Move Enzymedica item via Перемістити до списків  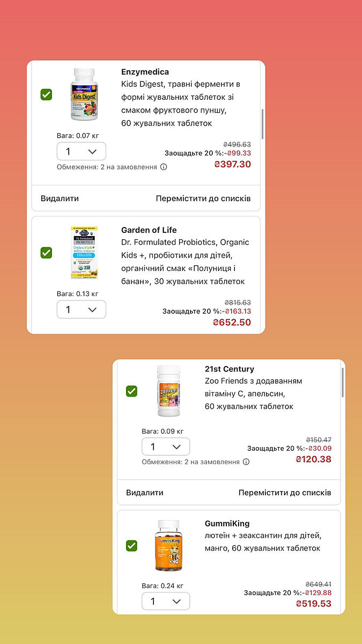tap(203, 199)
